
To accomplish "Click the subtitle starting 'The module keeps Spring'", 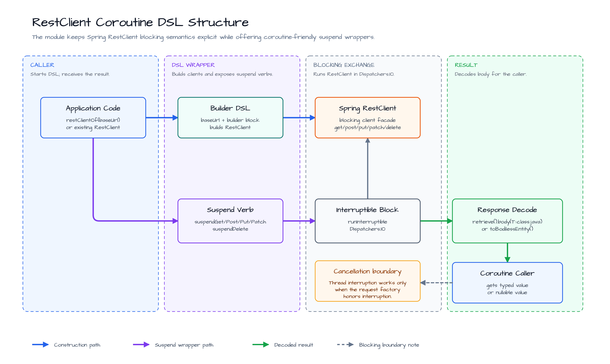I will (x=203, y=37).
